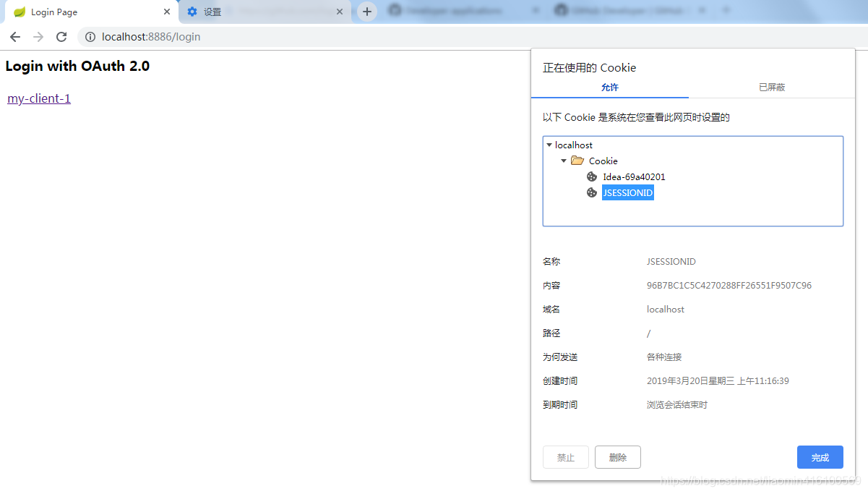Click the gear icon on the 设置 tab
Viewport: 868px width, 494px height.
(x=192, y=11)
